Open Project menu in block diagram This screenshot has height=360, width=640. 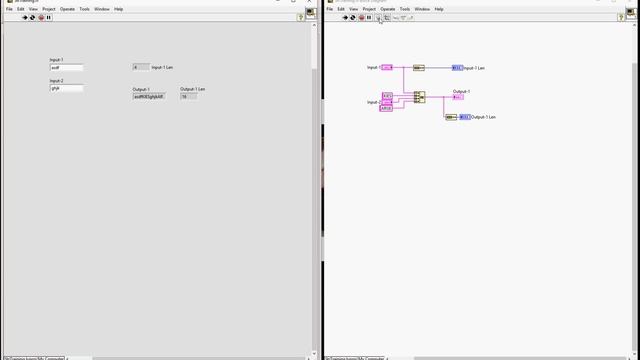point(369,9)
